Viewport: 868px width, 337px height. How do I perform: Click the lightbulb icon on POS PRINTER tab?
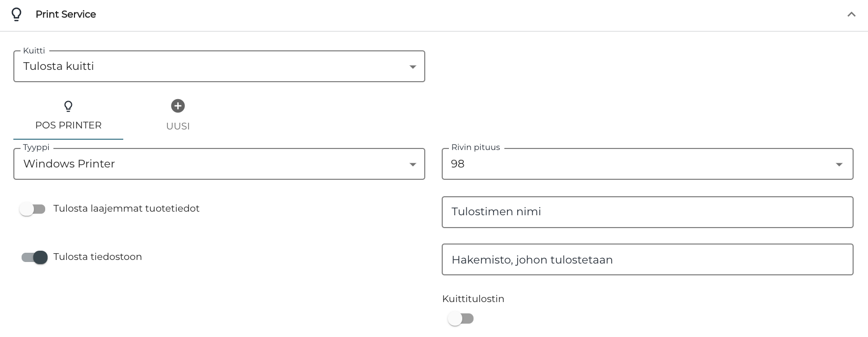68,106
